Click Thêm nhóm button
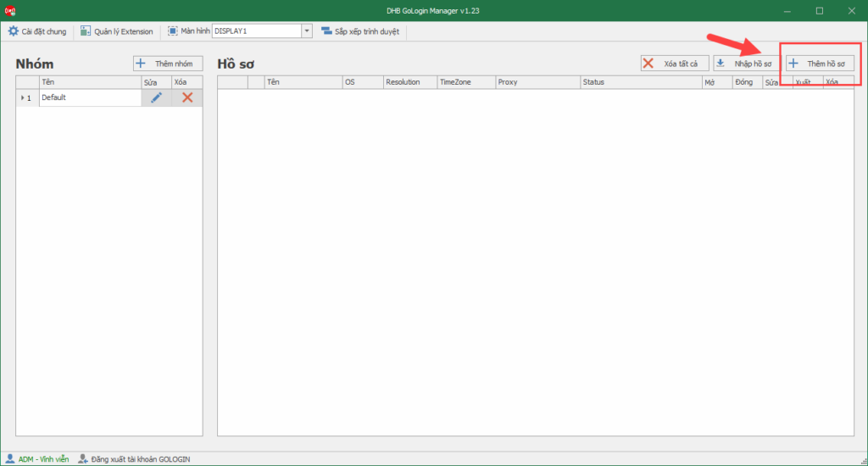Image resolution: width=868 pixels, height=466 pixels. 168,64
